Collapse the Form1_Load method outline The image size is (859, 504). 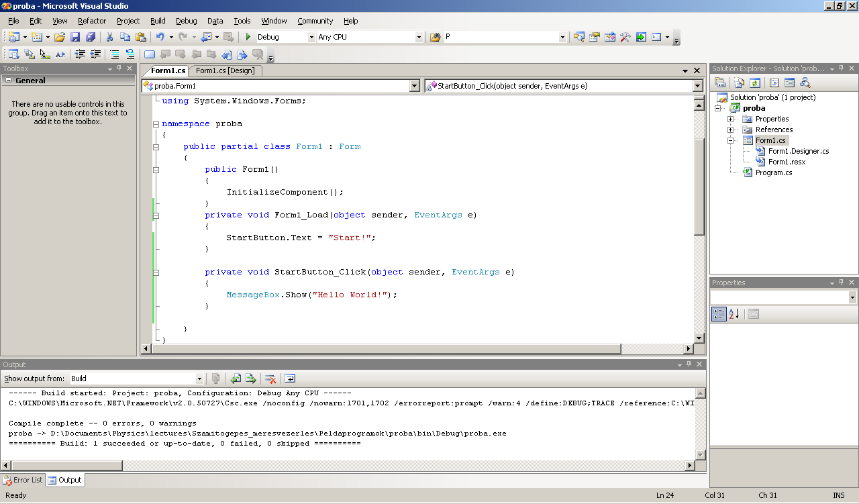(156, 215)
